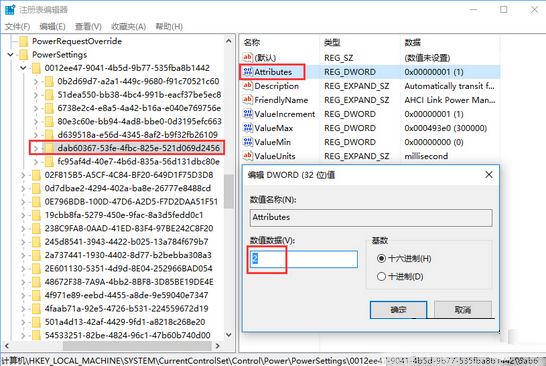Select the 501a4d13-42af key
This screenshot has width=546, height=366.
click(125, 322)
